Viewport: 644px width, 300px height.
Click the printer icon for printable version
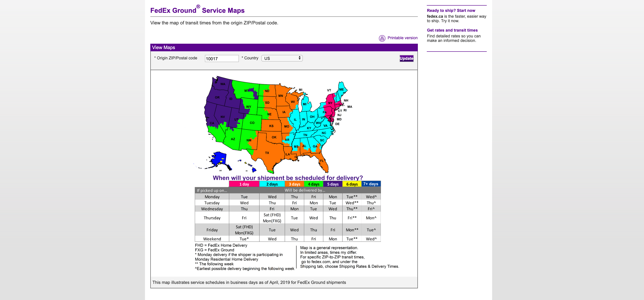click(x=381, y=37)
